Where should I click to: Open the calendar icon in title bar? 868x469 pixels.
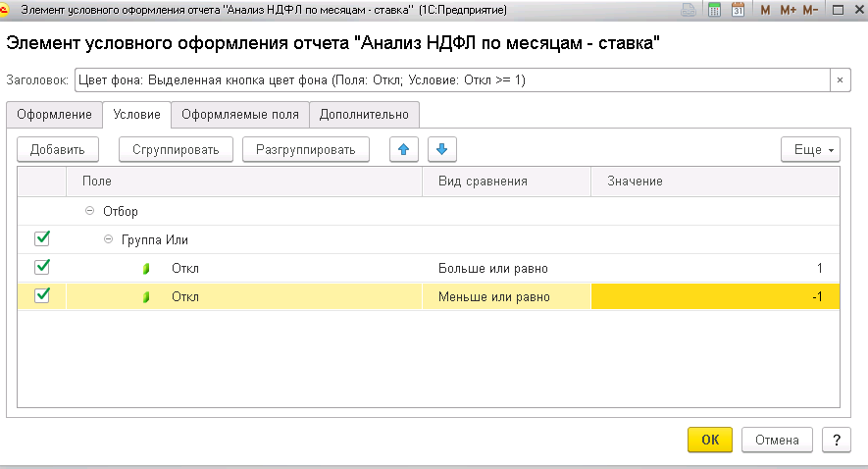click(x=738, y=10)
